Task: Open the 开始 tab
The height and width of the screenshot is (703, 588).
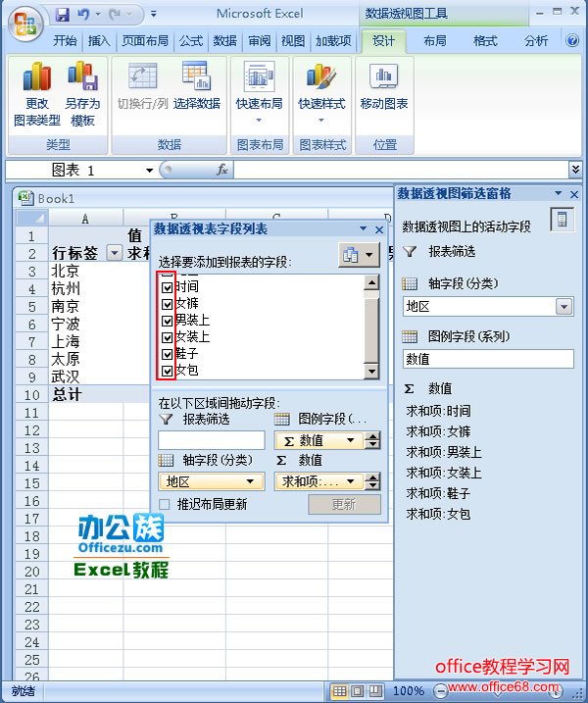Action: (65, 41)
